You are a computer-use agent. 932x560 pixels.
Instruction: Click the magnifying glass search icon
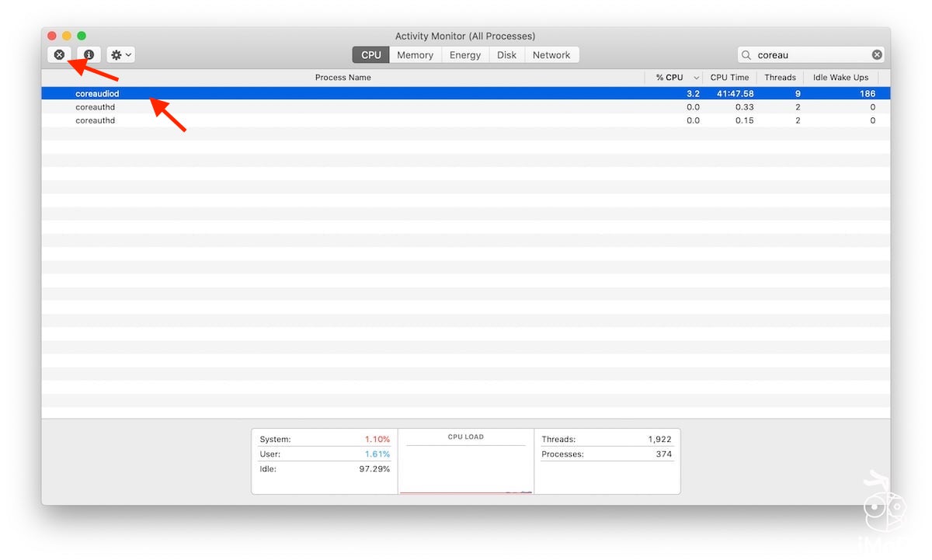[746, 55]
